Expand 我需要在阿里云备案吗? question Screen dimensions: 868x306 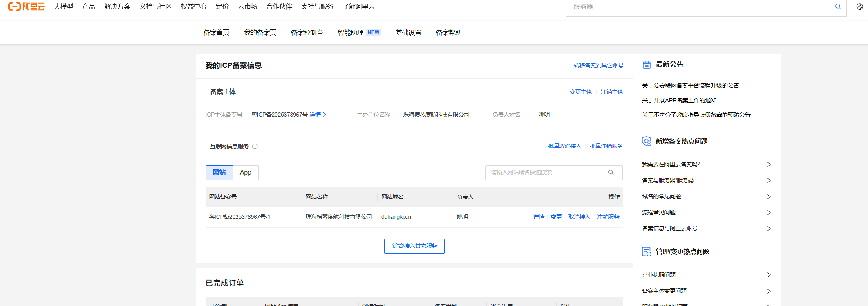[x=707, y=164]
